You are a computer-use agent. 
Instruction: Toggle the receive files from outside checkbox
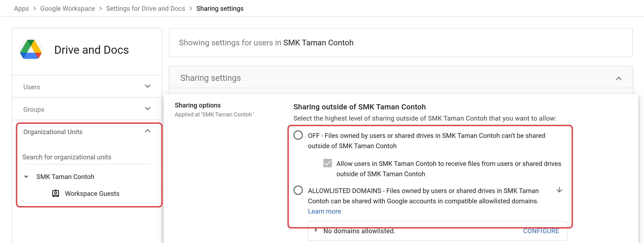(x=327, y=163)
